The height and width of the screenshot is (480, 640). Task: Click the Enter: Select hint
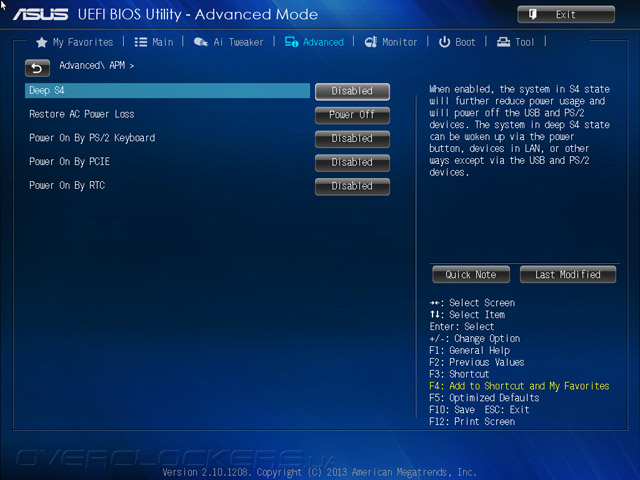pyautogui.click(x=462, y=327)
